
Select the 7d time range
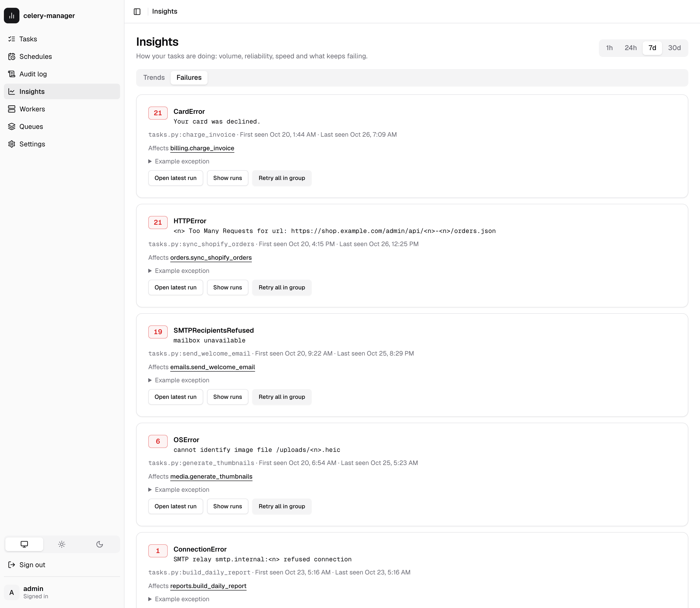click(x=652, y=48)
